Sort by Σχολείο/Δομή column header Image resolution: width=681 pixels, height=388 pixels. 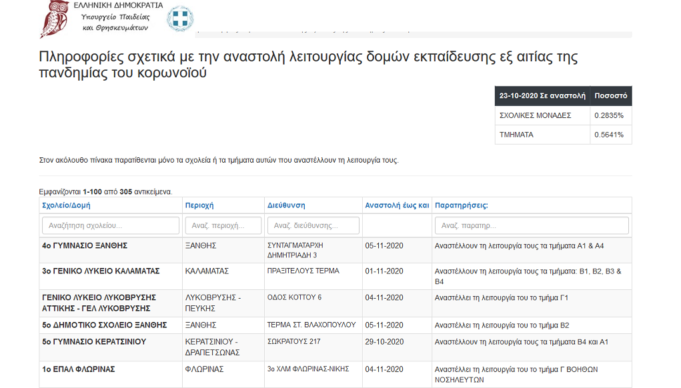pyautogui.click(x=66, y=205)
